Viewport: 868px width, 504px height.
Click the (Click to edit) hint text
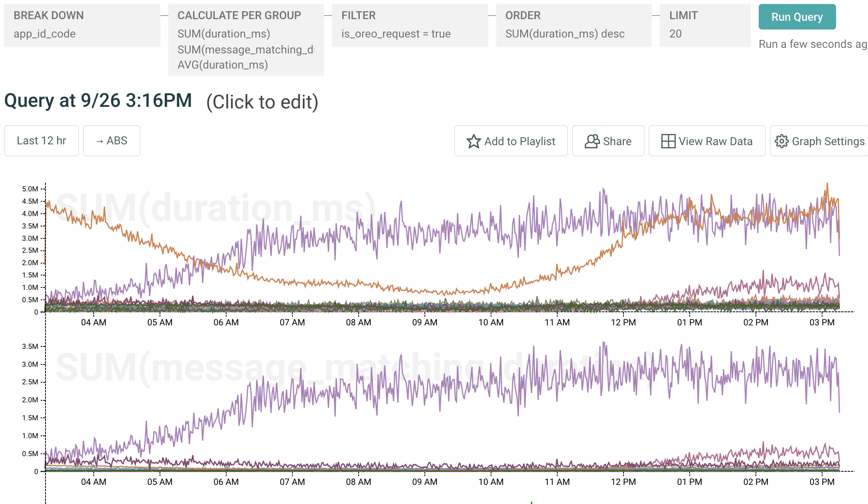[262, 102]
